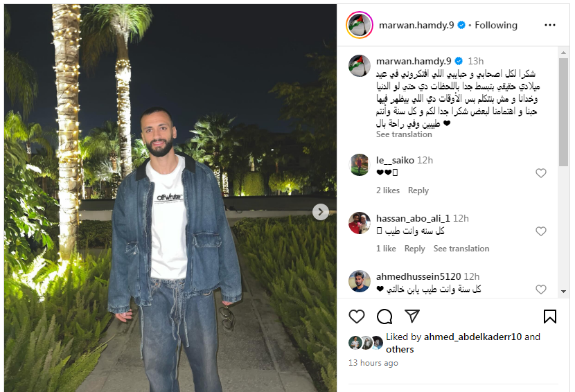Toggle the Following status in header
The image size is (575, 392).
point(496,25)
